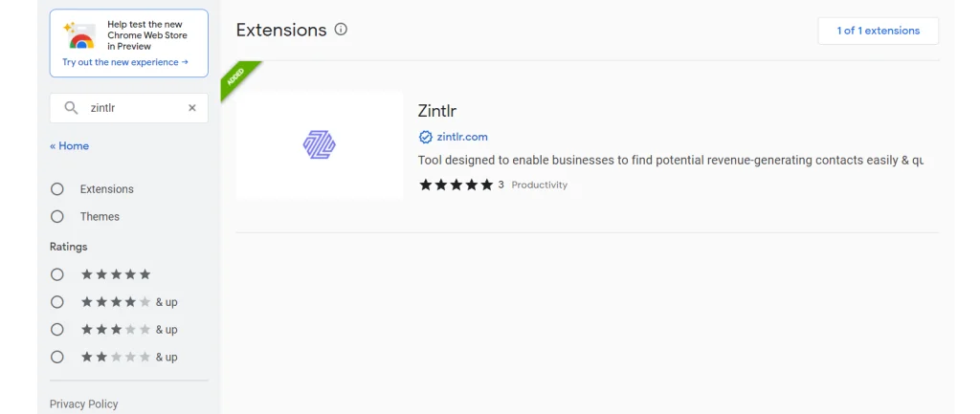
Task: Filter by four stars & up
Action: [57, 302]
